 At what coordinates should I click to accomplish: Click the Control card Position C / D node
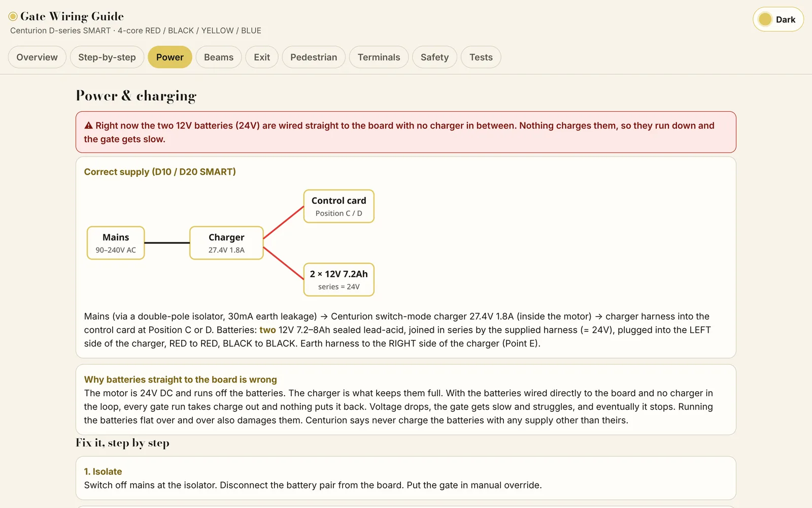pos(339,206)
